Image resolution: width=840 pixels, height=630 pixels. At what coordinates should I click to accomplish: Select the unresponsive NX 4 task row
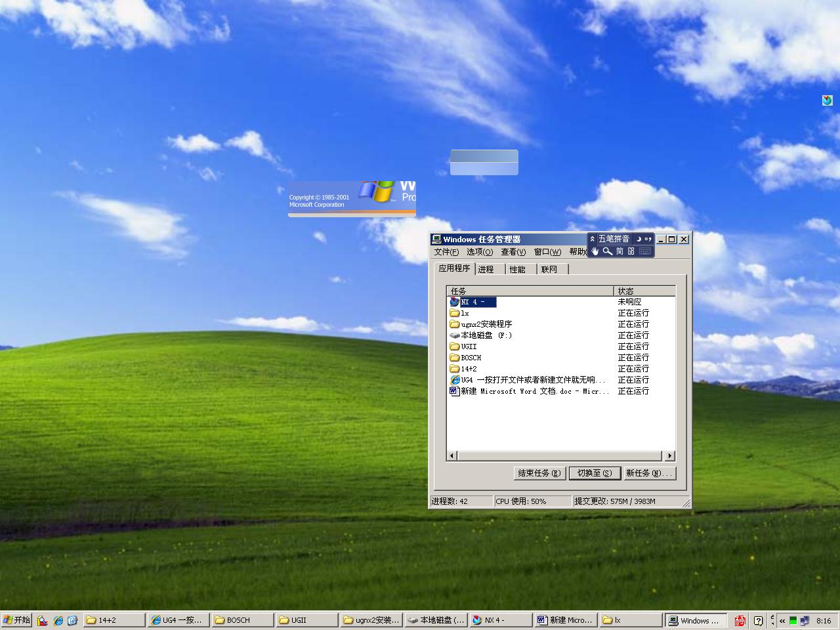pos(561,302)
